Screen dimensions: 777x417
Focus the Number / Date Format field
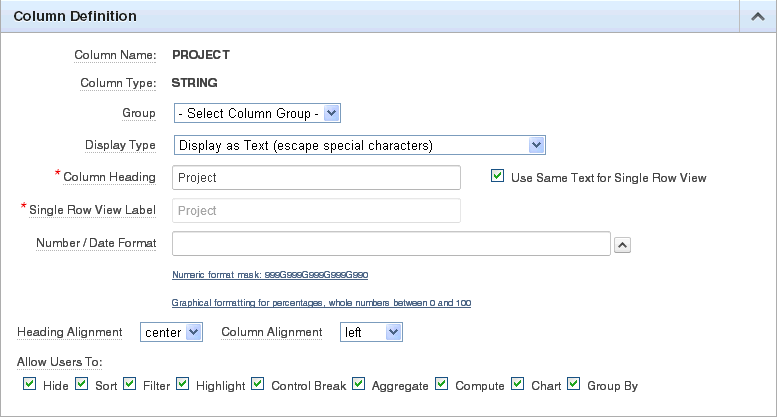pos(391,244)
